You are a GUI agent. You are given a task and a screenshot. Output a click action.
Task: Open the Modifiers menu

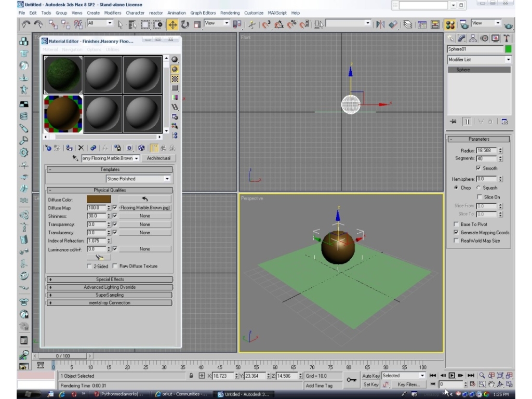point(113,13)
